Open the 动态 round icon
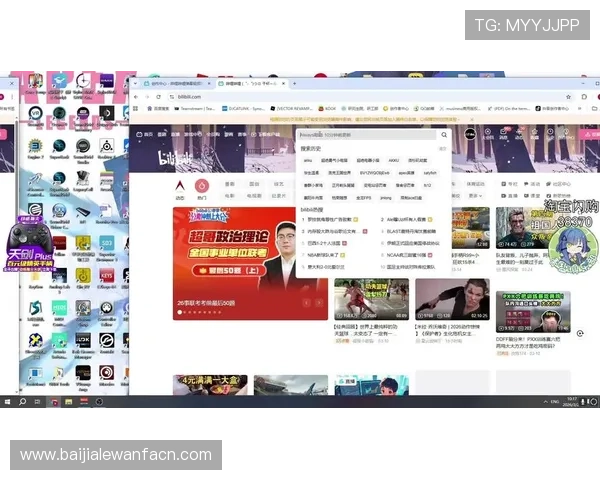This screenshot has height=480, width=600. pos(180,186)
